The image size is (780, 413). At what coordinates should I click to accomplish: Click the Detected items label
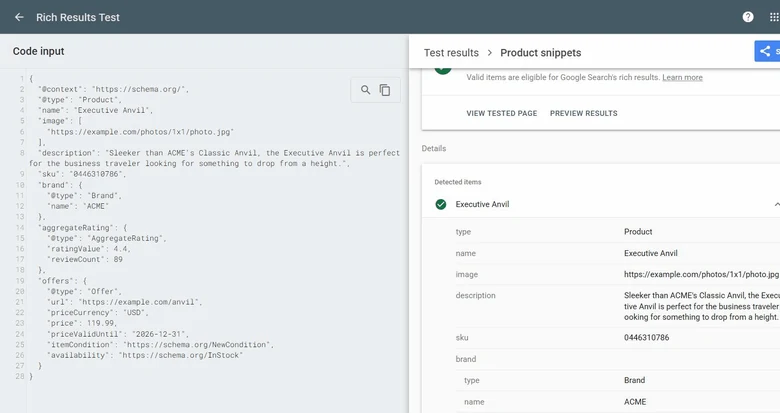click(458, 182)
